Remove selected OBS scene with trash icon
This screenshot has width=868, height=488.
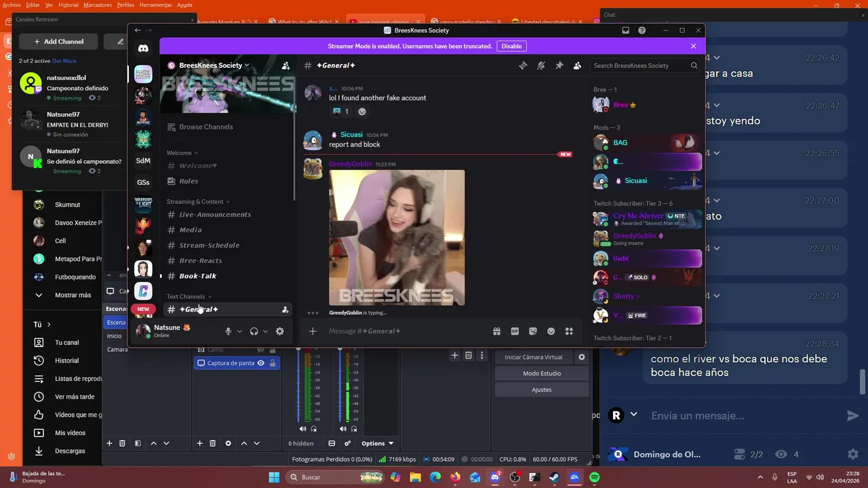(122, 443)
